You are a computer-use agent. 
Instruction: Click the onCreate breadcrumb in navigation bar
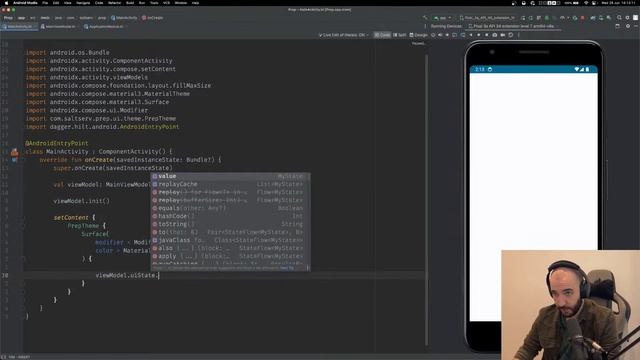[153, 18]
